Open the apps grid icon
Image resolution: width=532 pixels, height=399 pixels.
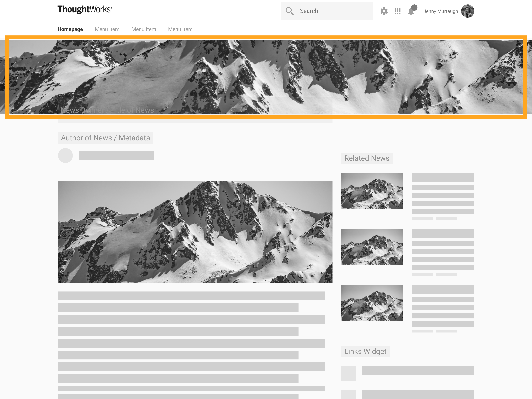point(397,11)
